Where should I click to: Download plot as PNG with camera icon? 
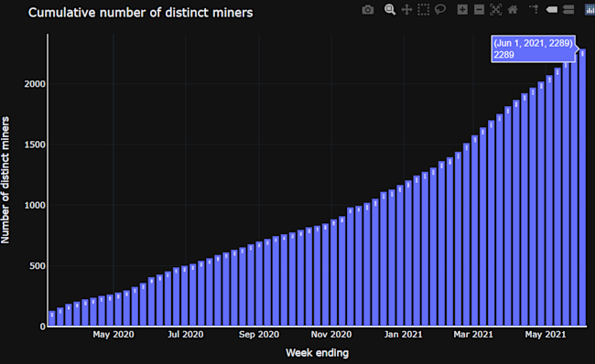[x=367, y=9]
